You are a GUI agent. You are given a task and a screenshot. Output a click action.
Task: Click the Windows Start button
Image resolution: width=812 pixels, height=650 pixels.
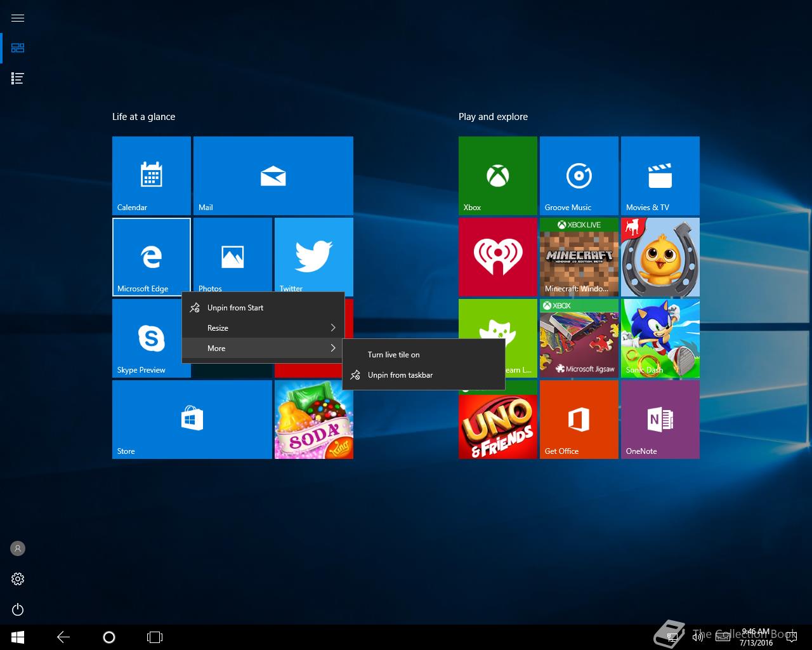point(18,637)
